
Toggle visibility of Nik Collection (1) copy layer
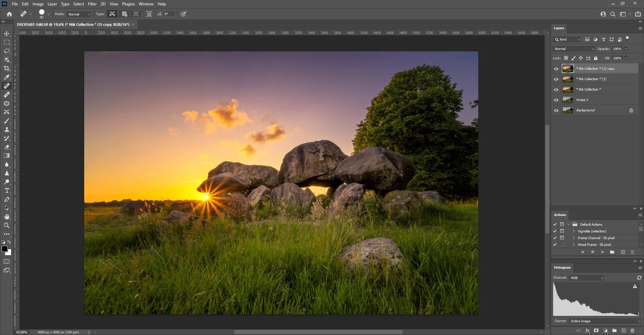tap(556, 69)
